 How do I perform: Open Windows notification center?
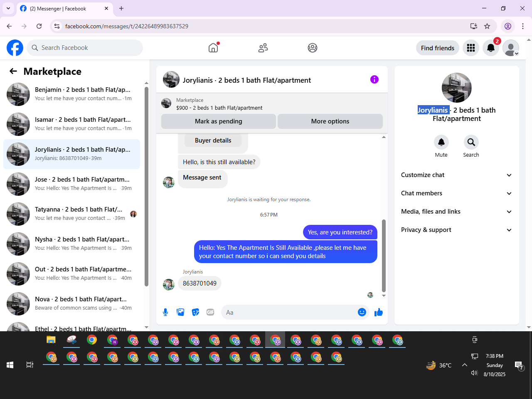click(x=519, y=365)
